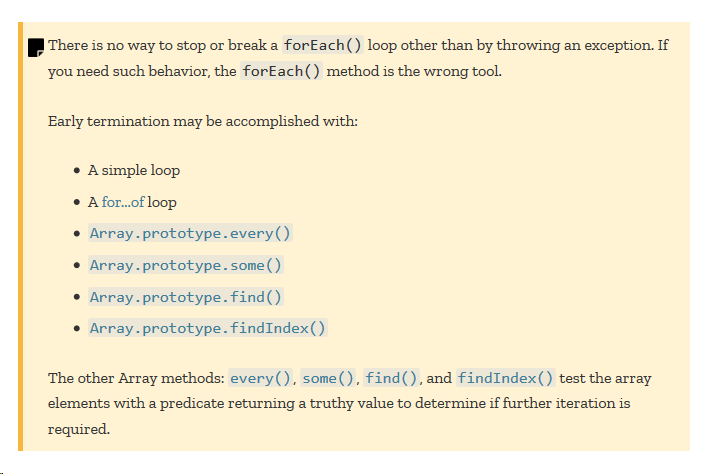This screenshot has width=714, height=474.
Task: Follow the inline findIndex() link before "test the array"
Action: tap(505, 378)
